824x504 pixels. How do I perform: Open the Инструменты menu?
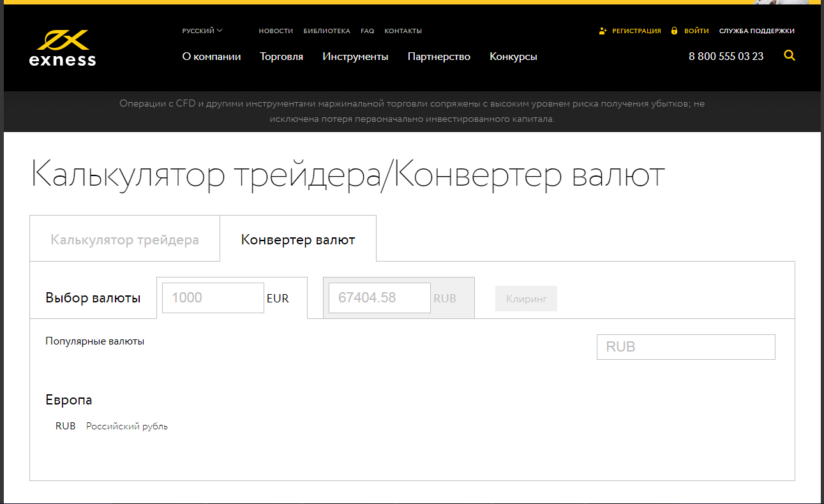click(355, 57)
